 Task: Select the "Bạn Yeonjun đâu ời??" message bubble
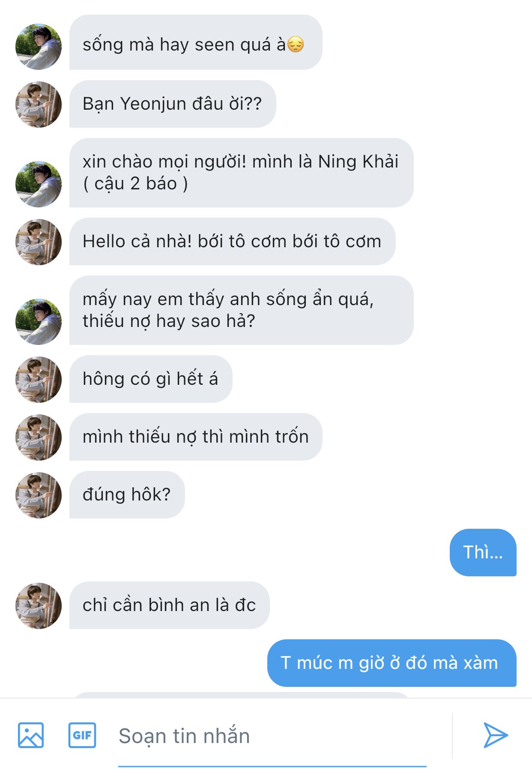tap(172, 104)
